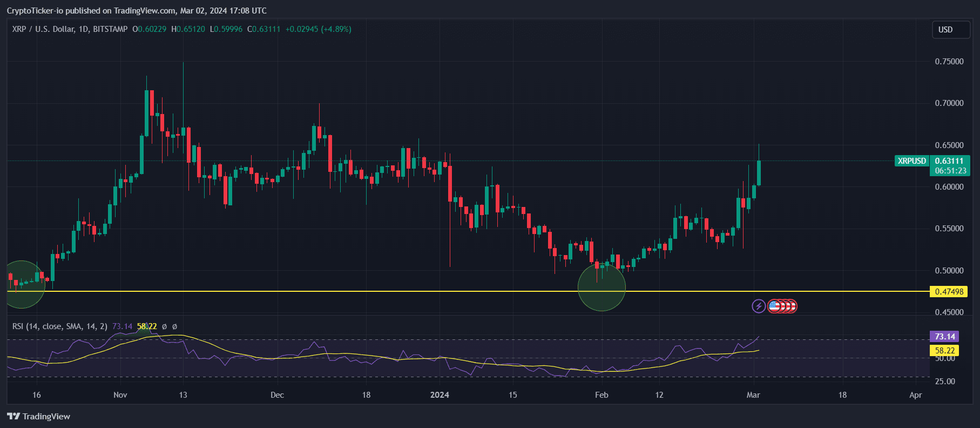Click the TradingView logo
This screenshot has width=980, height=428.
click(x=38, y=416)
